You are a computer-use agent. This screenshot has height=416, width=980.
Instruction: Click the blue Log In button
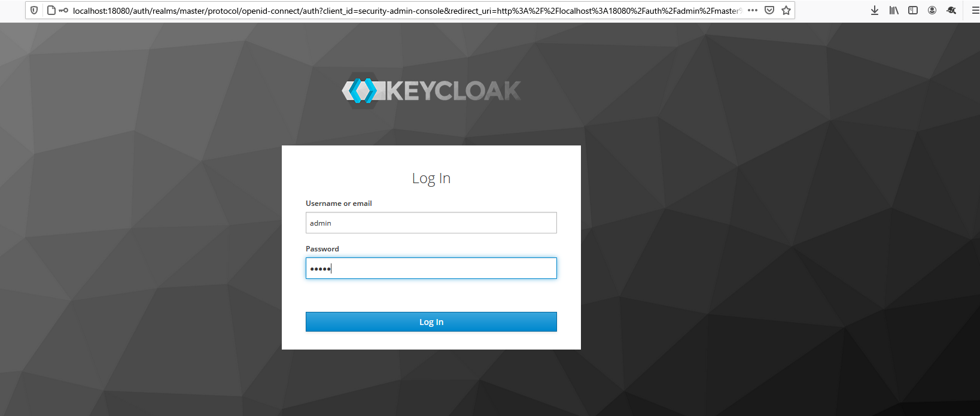pos(431,321)
